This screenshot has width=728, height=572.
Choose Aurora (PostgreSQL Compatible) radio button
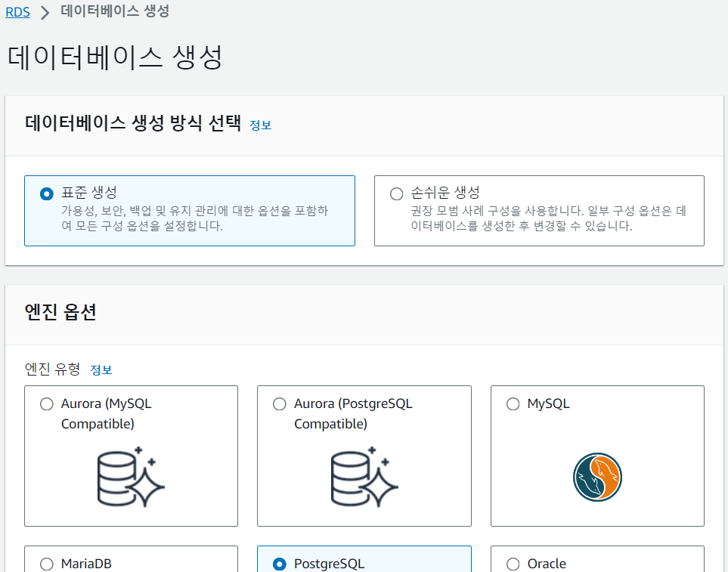point(280,404)
